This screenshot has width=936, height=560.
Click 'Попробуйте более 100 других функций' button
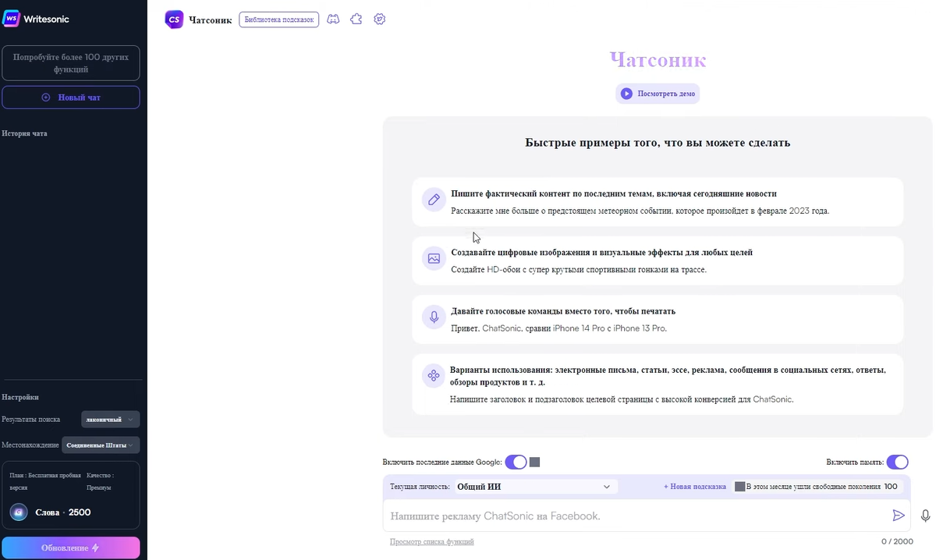[71, 63]
